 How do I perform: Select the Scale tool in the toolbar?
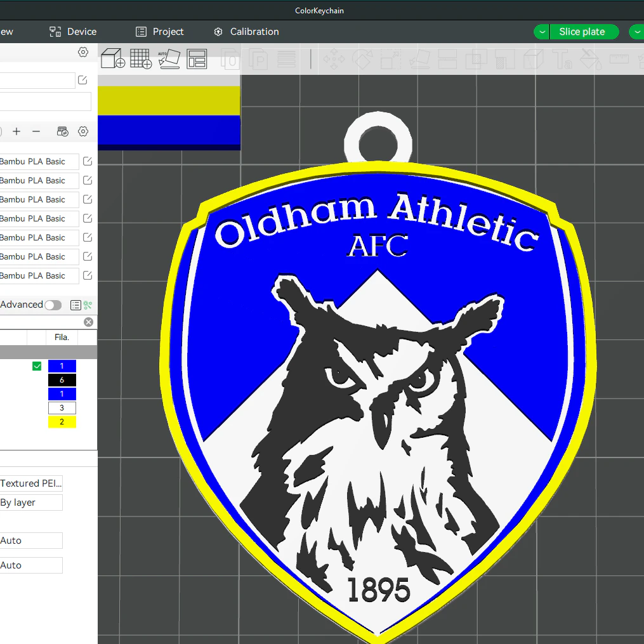coord(391,59)
